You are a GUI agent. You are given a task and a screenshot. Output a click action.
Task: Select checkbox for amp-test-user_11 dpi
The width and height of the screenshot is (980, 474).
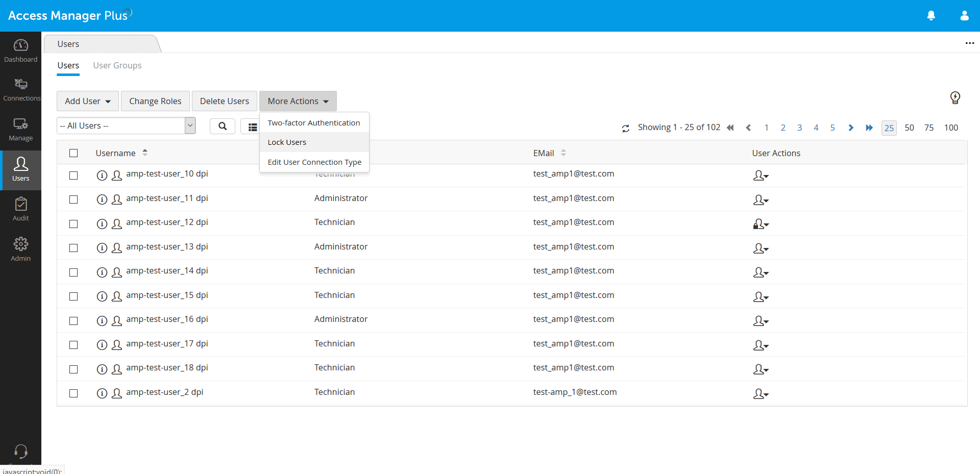point(73,199)
